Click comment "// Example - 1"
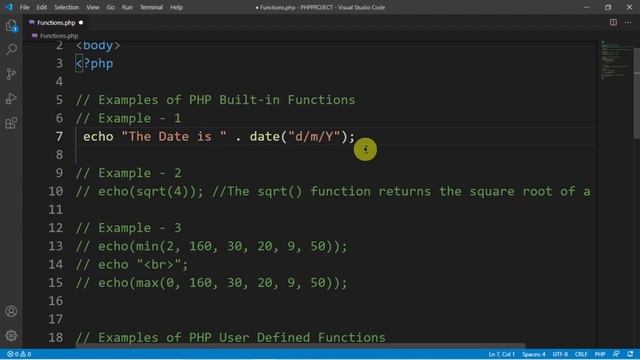This screenshot has width=640, height=360. click(129, 118)
